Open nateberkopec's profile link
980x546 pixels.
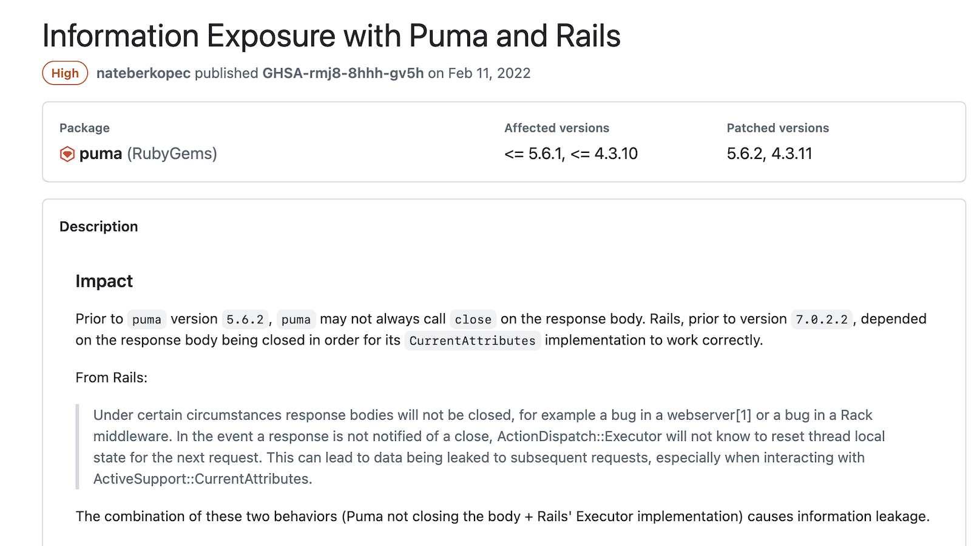click(143, 73)
